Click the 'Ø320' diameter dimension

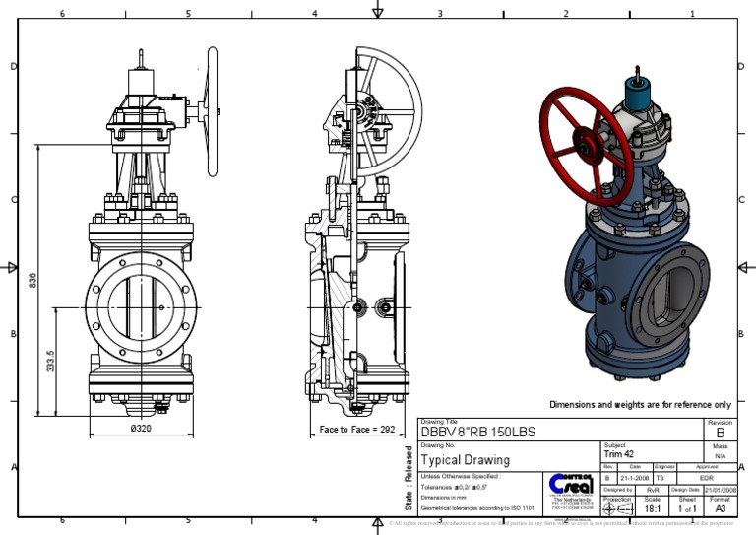(x=141, y=428)
